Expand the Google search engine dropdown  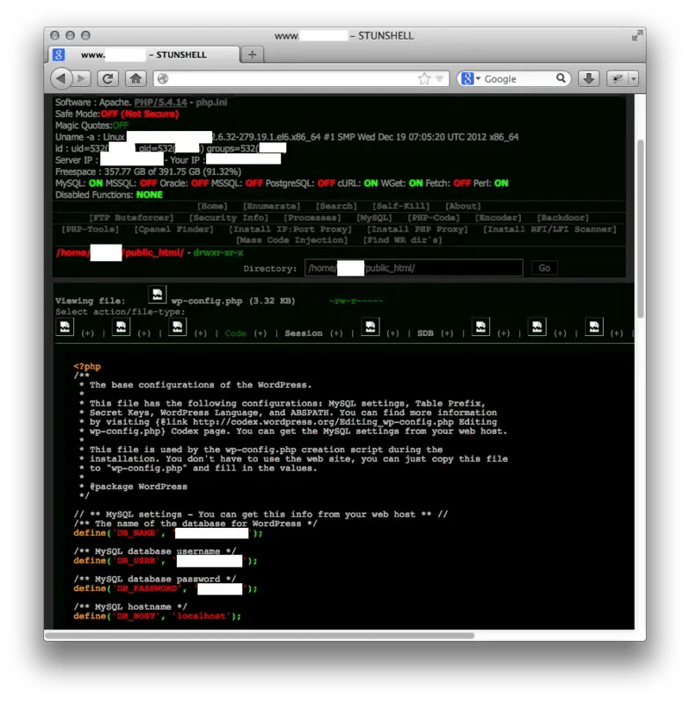point(470,78)
